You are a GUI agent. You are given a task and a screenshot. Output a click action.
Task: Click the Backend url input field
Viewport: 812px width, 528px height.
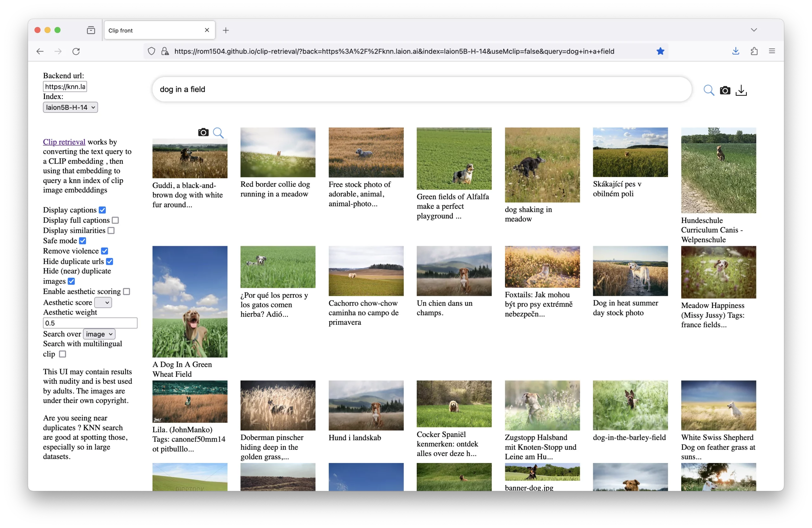(65, 87)
